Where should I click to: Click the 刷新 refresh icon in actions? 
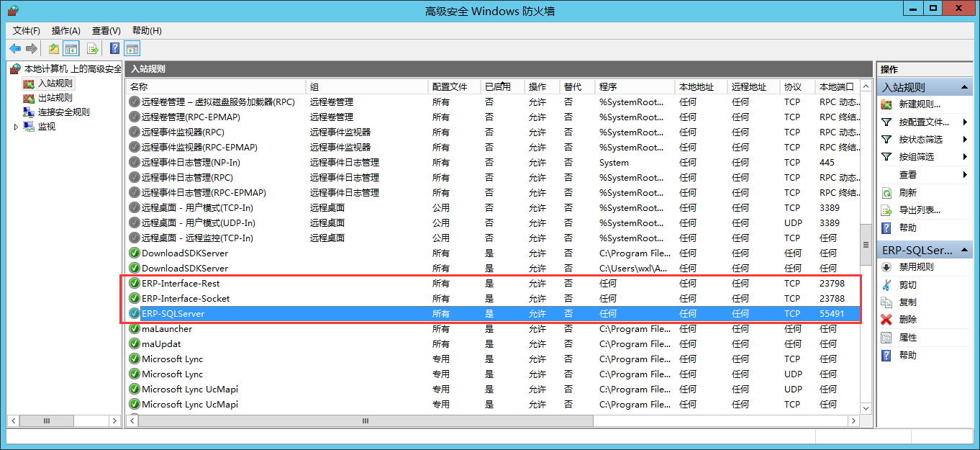pos(886,193)
